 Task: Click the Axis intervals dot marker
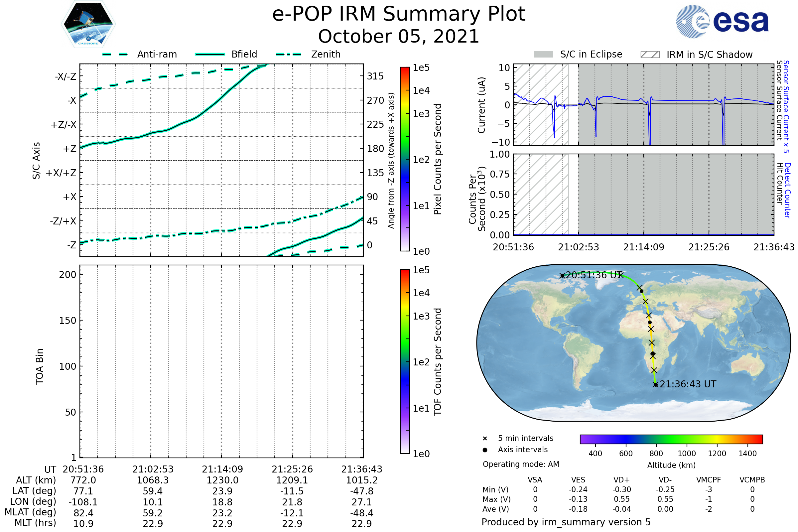pyautogui.click(x=485, y=450)
